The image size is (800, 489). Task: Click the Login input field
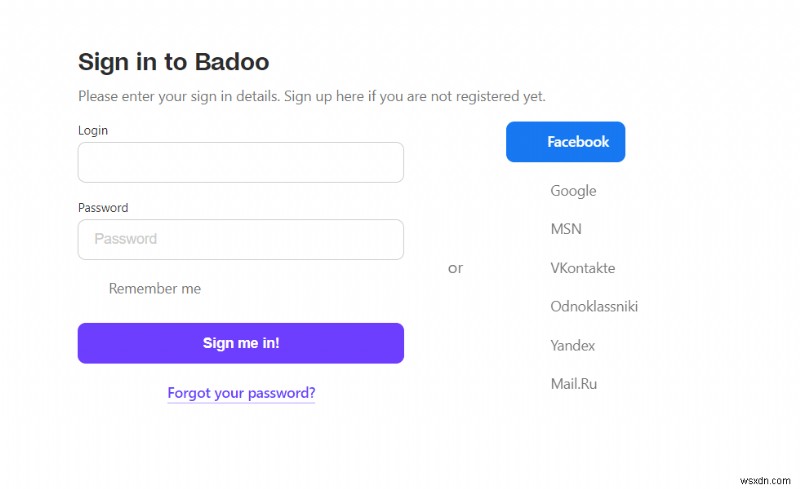point(240,162)
